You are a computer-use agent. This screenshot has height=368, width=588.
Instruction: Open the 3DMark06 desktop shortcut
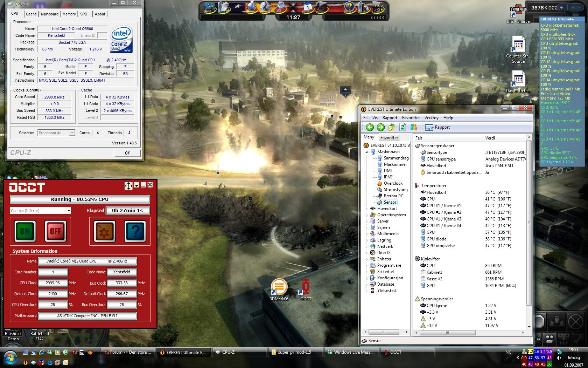coord(279,290)
